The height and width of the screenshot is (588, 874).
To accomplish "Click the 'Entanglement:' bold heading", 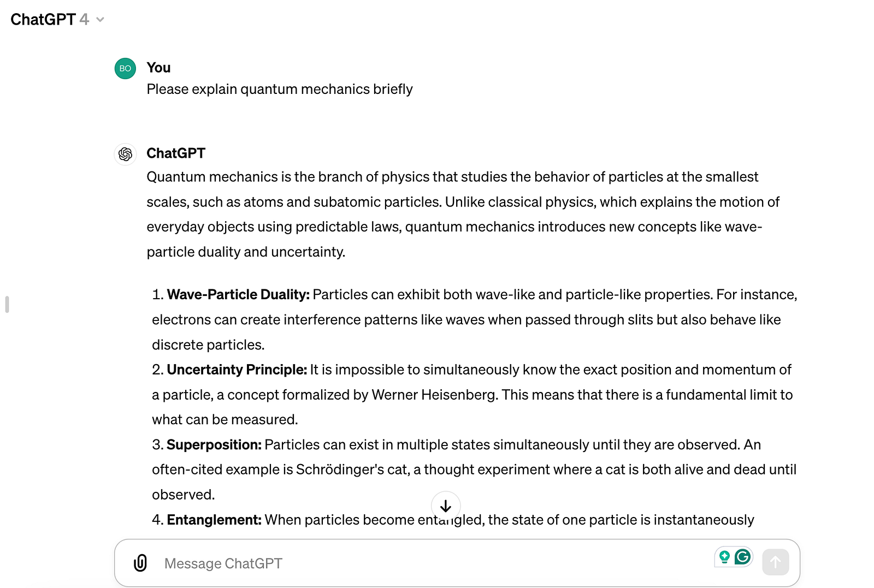I will (x=214, y=520).
